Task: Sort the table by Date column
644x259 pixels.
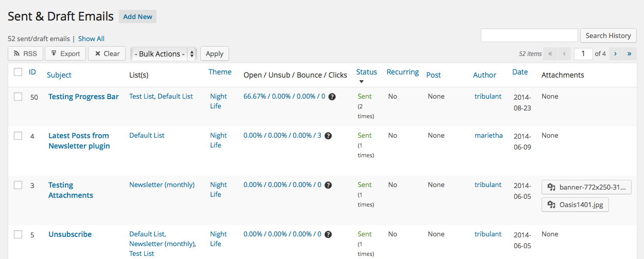Action: (520, 72)
